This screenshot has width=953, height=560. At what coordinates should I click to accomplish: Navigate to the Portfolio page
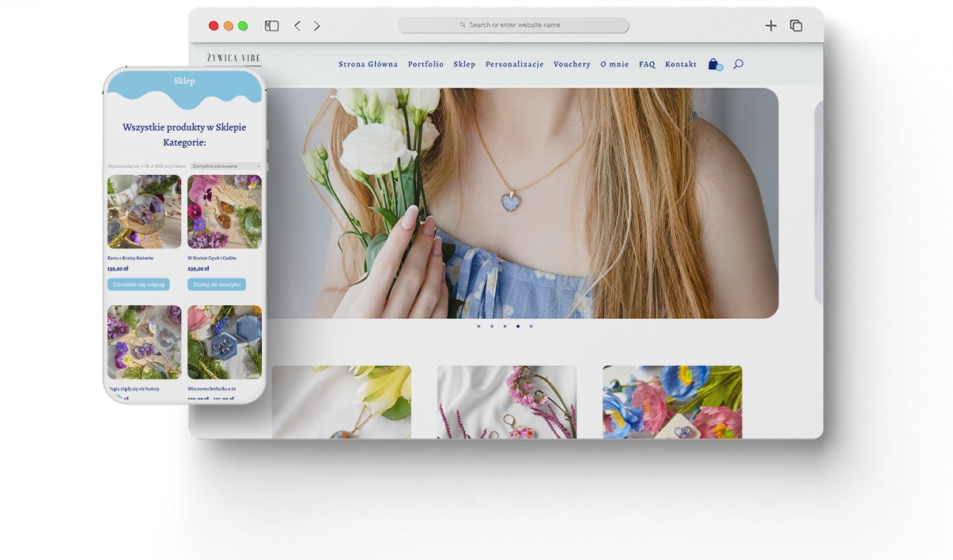[x=425, y=64]
